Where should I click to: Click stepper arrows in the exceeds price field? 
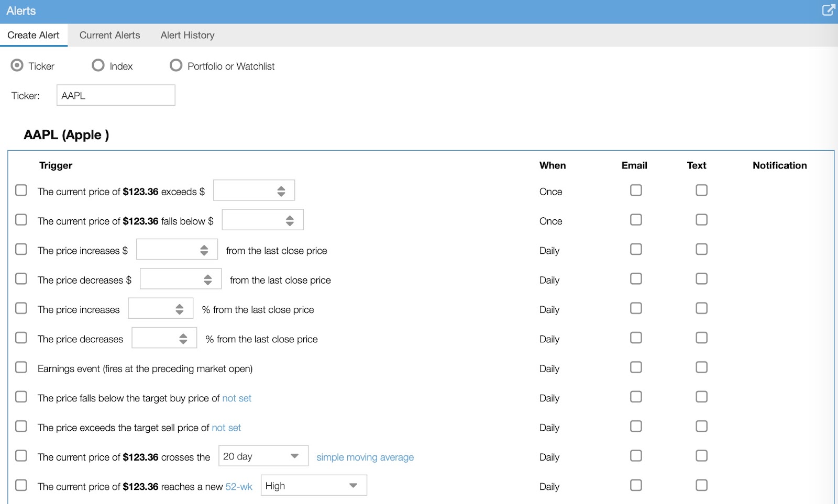281,191
